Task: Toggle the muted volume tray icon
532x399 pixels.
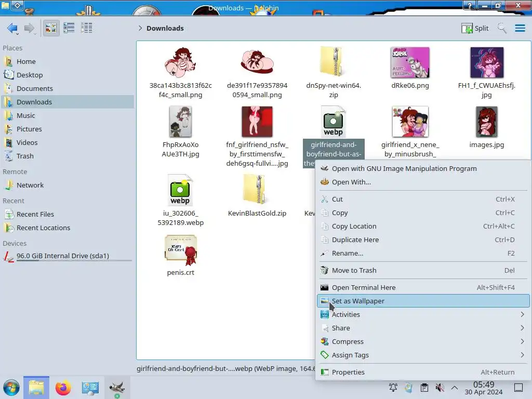Action: click(x=440, y=388)
